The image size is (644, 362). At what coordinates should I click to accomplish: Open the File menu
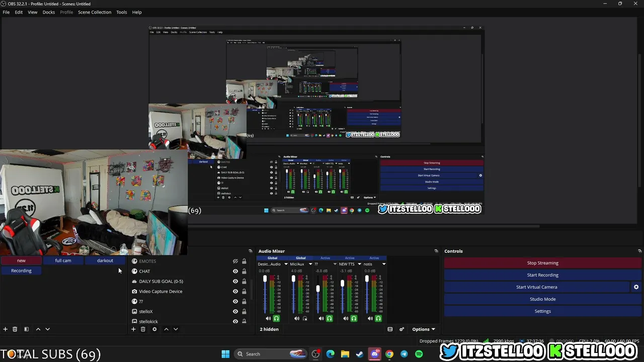tap(6, 12)
